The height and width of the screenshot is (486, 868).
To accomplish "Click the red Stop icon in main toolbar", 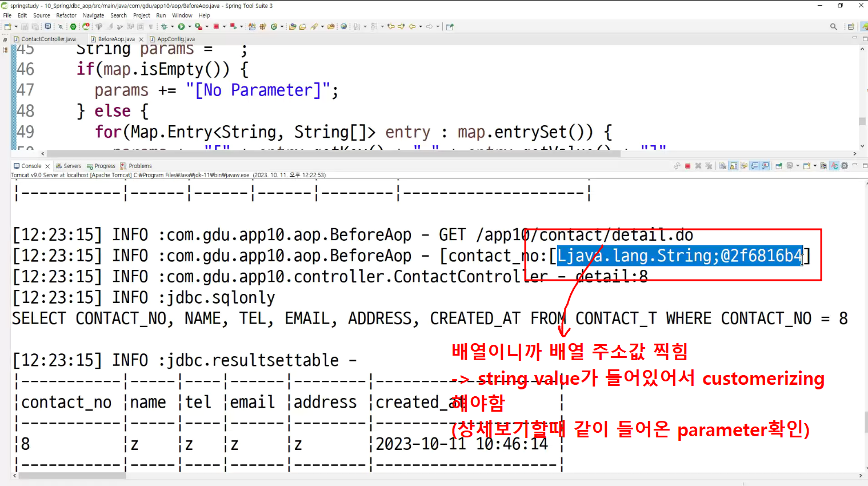I will pos(216,26).
